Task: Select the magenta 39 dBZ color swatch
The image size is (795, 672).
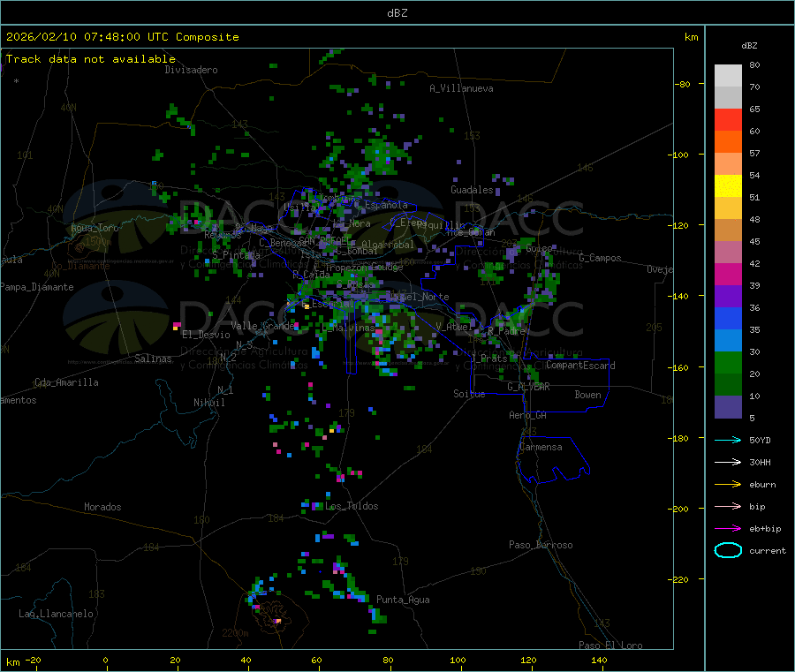Action: click(728, 274)
